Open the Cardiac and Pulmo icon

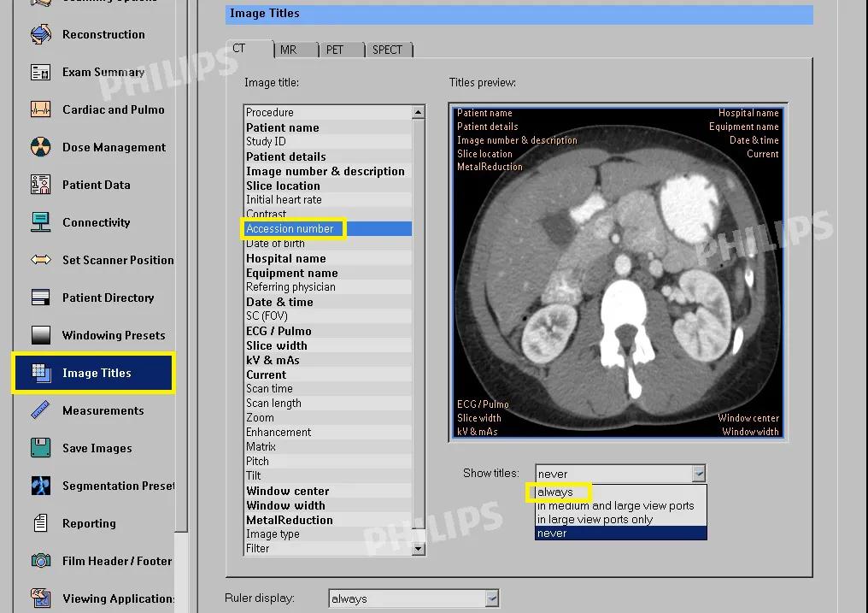(40, 110)
